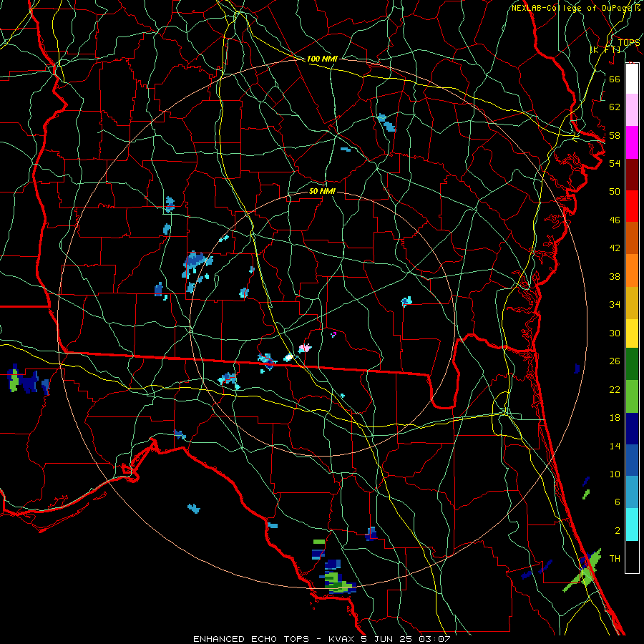644x644 pixels.
Task: Click the 03:07 timestamp
Action: 434,639
